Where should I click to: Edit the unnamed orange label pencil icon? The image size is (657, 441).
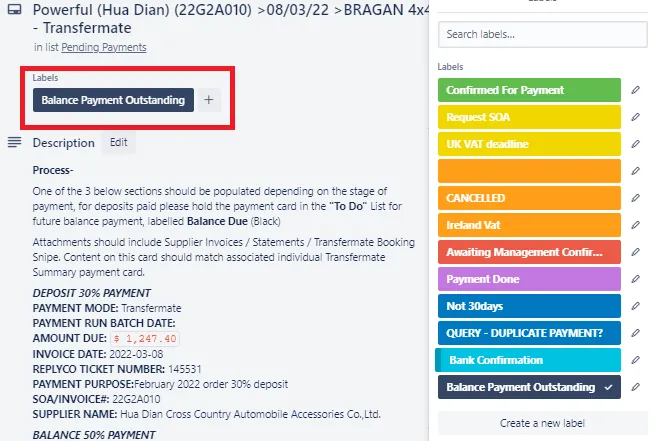tap(635, 171)
